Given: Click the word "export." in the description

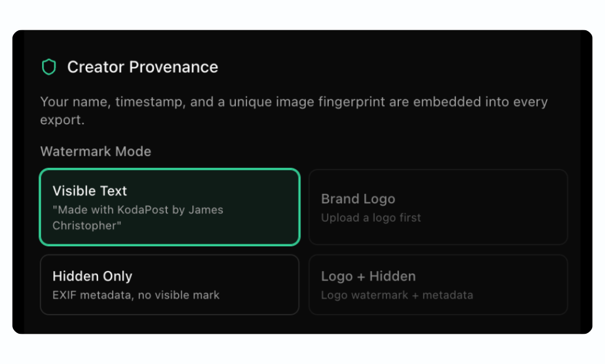Looking at the screenshot, I should [62, 120].
